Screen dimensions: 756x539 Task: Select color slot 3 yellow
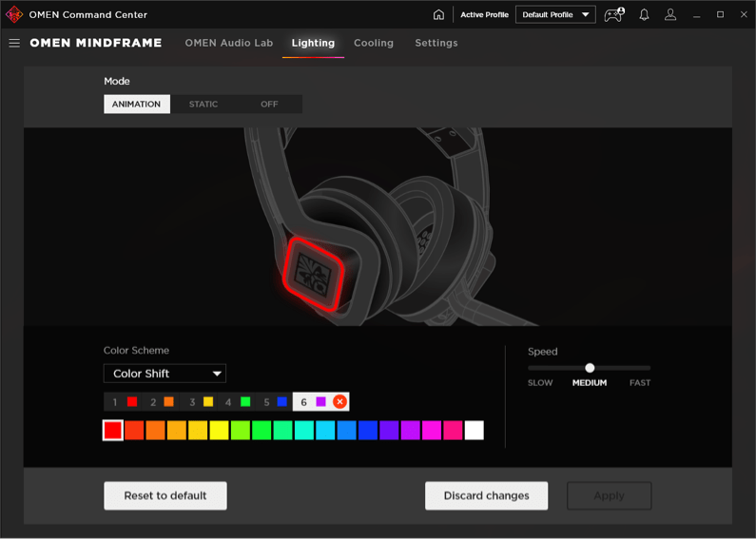(199, 401)
